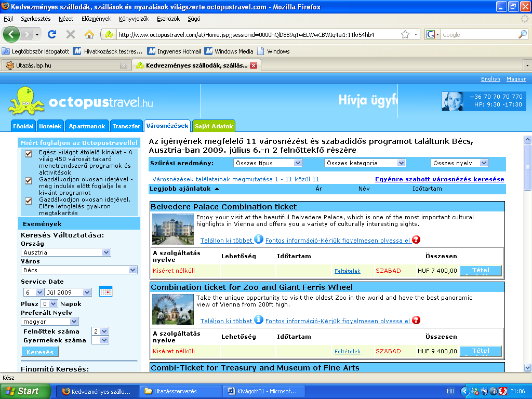
Task: Switch to the Hotelek tab
Action: [50, 126]
